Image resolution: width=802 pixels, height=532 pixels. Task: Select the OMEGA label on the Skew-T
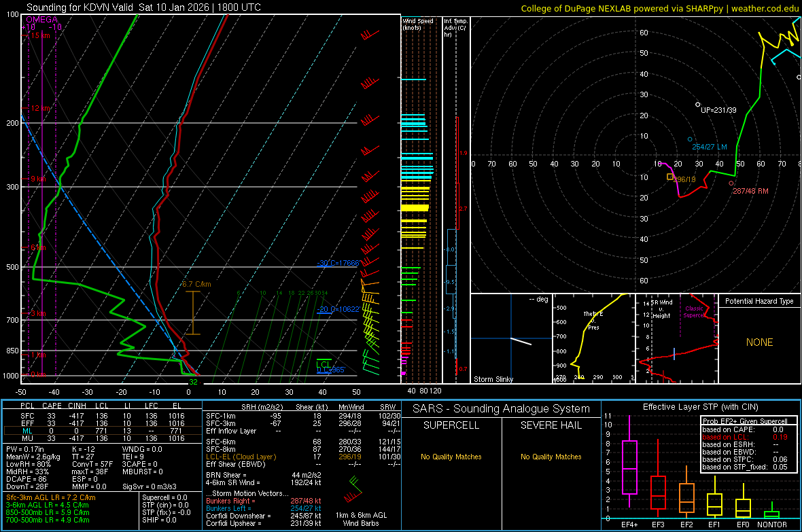[42, 20]
